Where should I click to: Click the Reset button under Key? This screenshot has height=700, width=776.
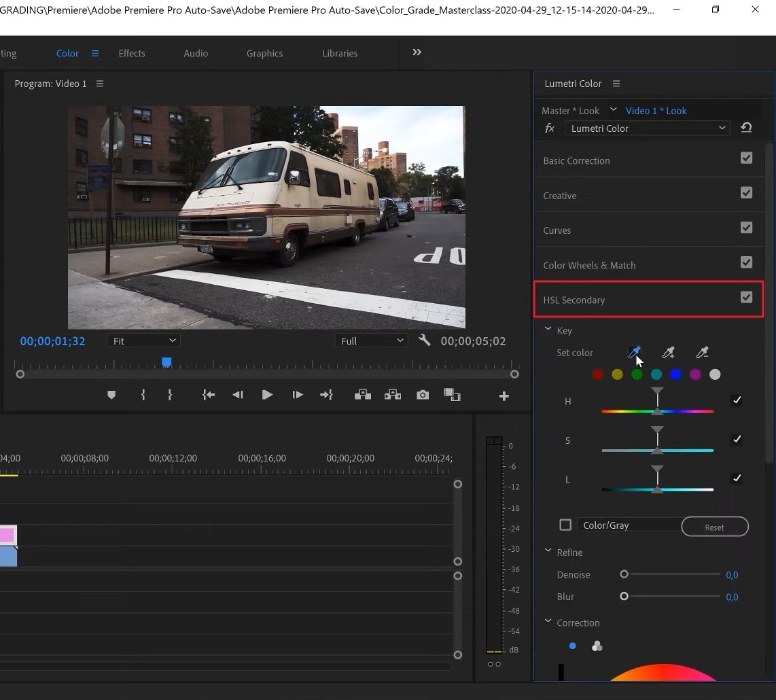coord(714,527)
